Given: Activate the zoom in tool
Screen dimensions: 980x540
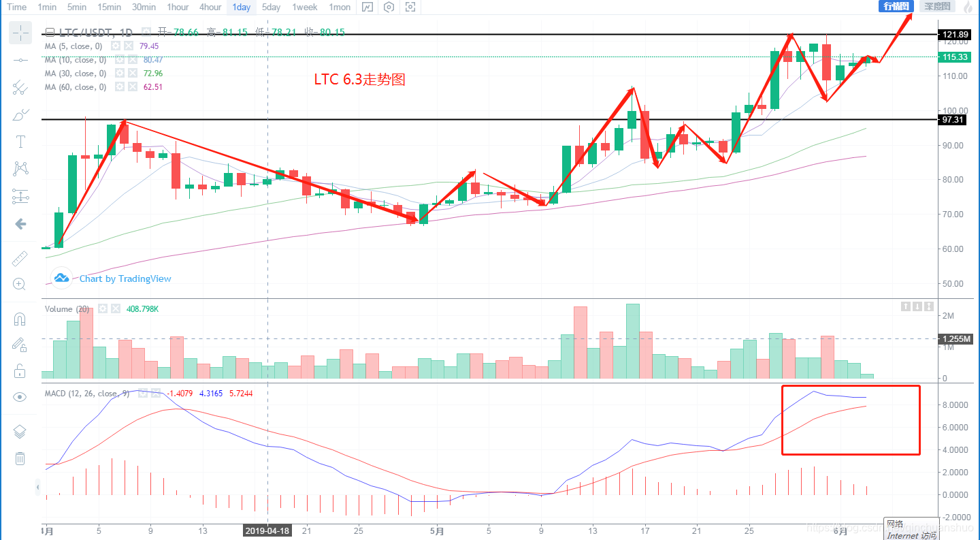Looking at the screenshot, I should click(x=20, y=284).
